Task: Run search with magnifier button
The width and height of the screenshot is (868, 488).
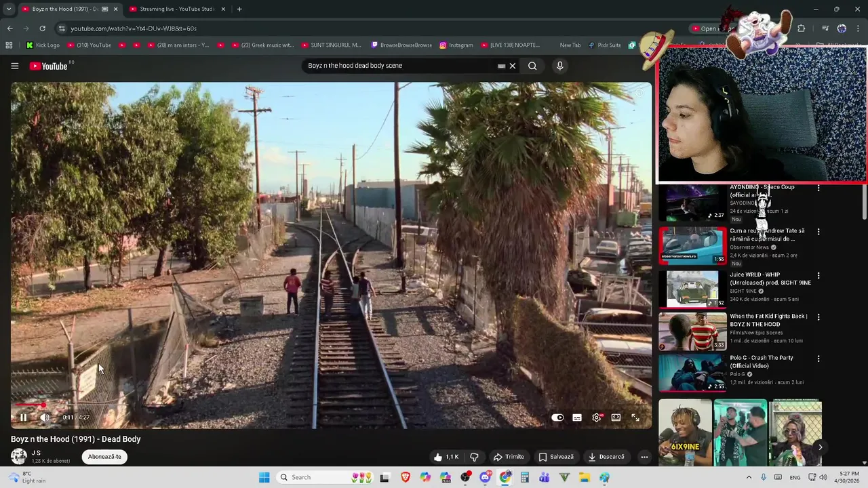Action: coord(532,66)
